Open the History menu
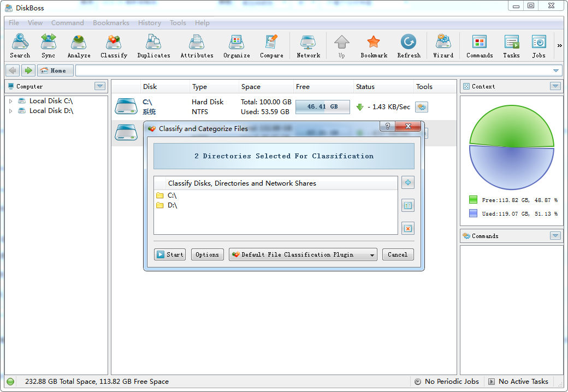The height and width of the screenshot is (392, 568). pyautogui.click(x=149, y=23)
